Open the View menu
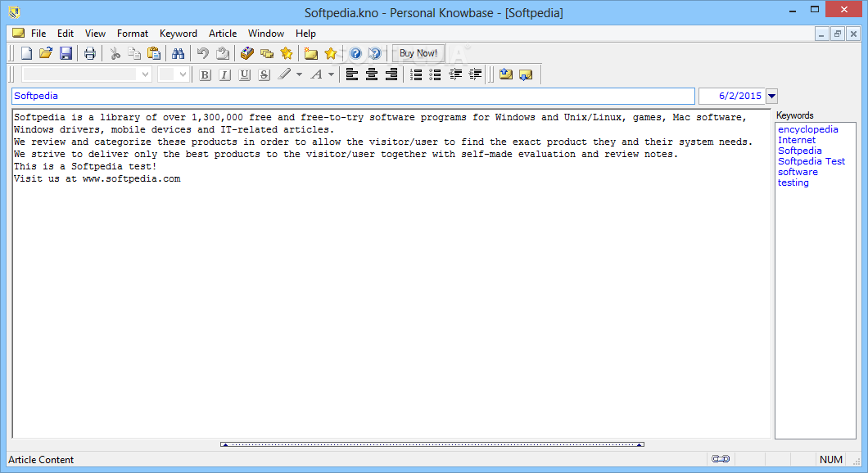The width and height of the screenshot is (868, 473). 95,34
